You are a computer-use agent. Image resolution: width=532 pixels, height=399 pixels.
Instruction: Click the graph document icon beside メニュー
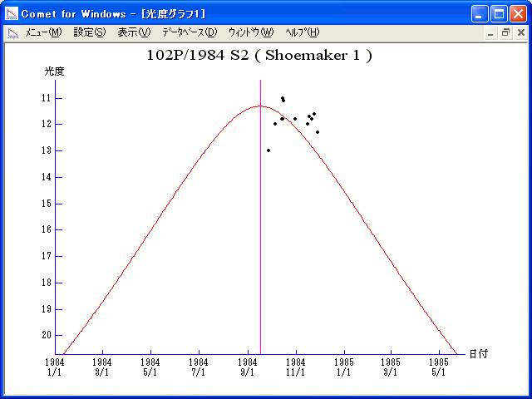(x=13, y=32)
